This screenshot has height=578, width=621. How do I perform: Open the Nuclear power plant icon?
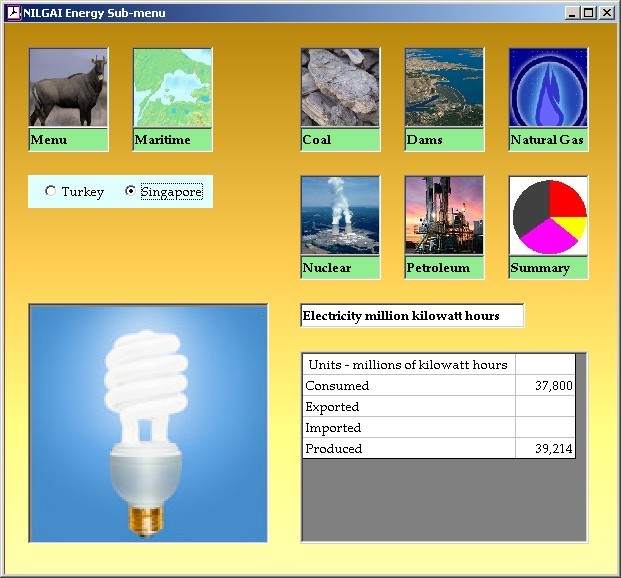coord(340,216)
